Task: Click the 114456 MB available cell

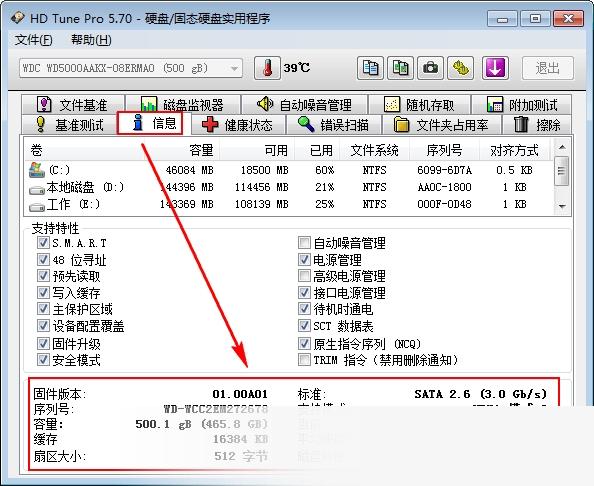Action: pyautogui.click(x=261, y=187)
